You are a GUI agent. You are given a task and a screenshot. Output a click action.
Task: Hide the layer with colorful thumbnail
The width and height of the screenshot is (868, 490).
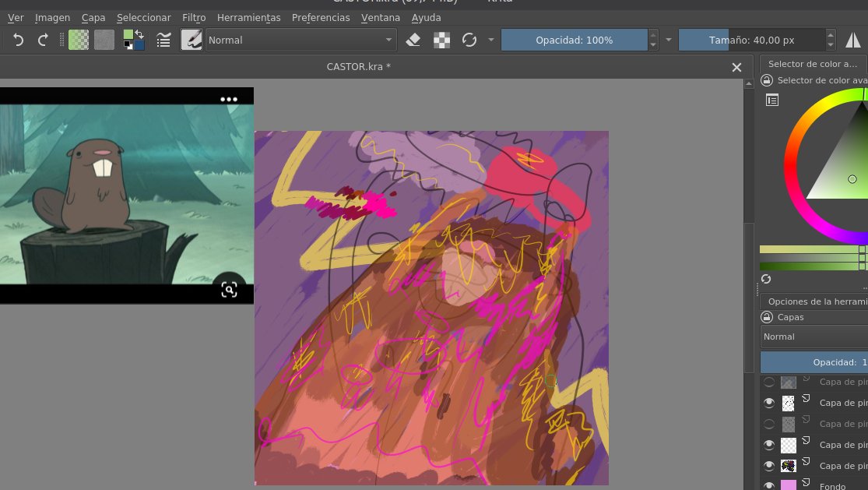(769, 466)
